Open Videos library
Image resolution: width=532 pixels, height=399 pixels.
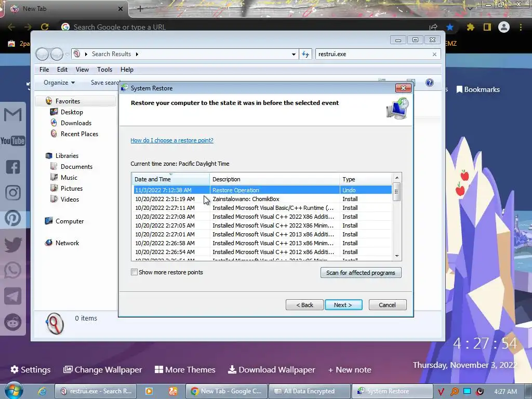[70, 199]
